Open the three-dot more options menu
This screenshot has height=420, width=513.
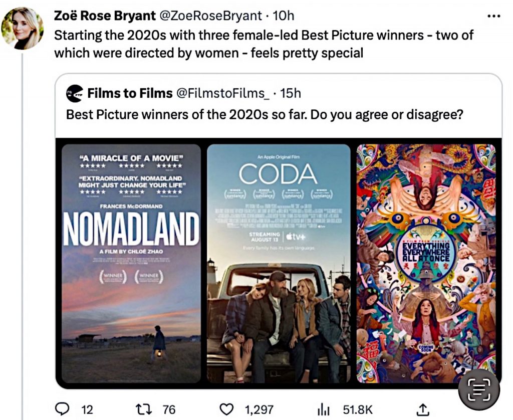click(x=493, y=16)
